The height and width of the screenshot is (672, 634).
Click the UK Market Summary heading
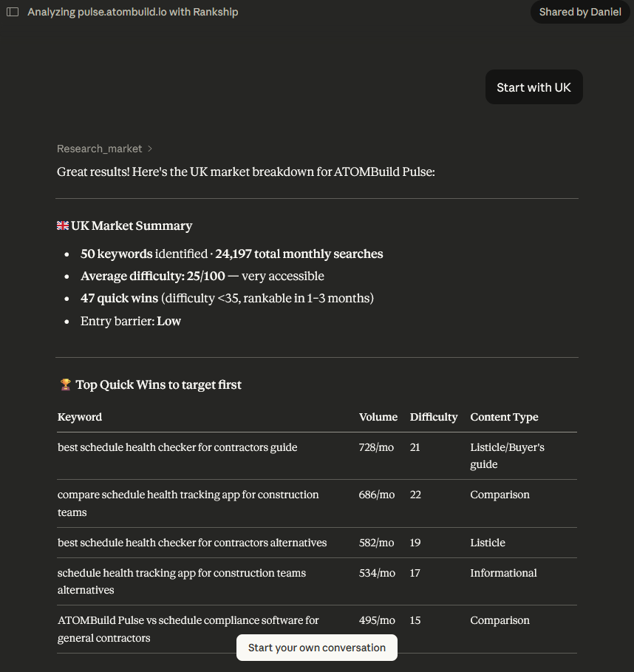click(132, 225)
